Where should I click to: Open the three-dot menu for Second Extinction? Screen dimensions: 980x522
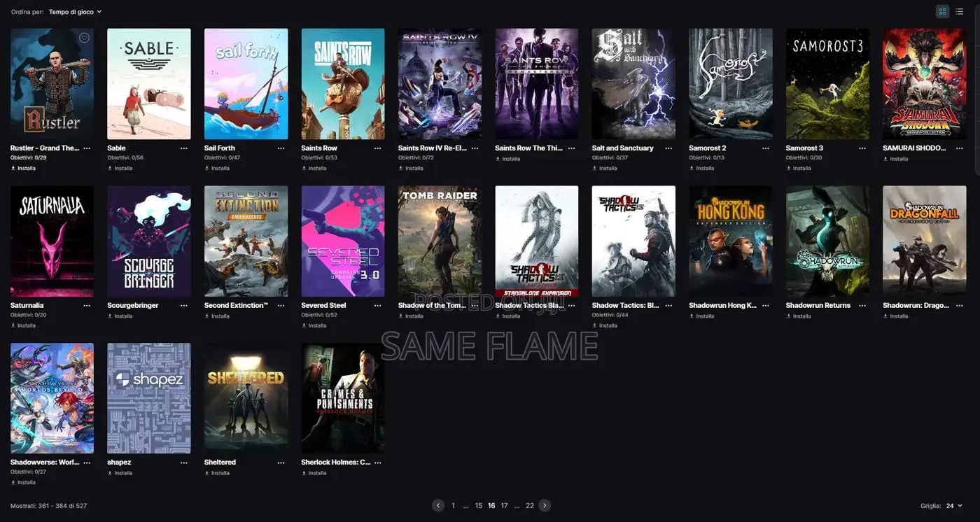click(281, 306)
